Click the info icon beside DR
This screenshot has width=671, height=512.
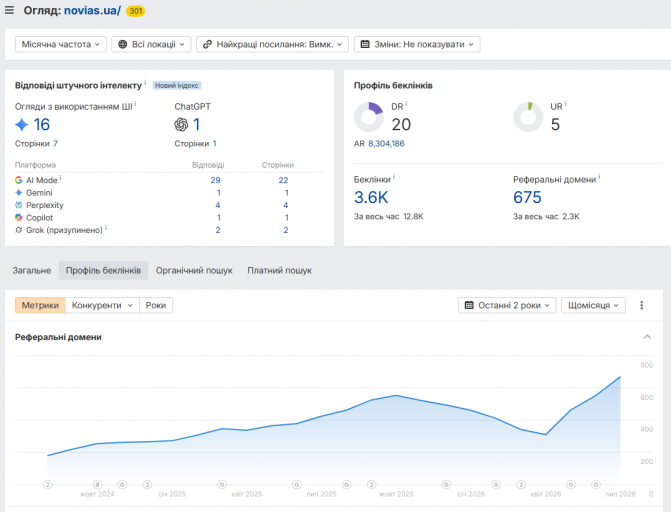[x=406, y=104]
